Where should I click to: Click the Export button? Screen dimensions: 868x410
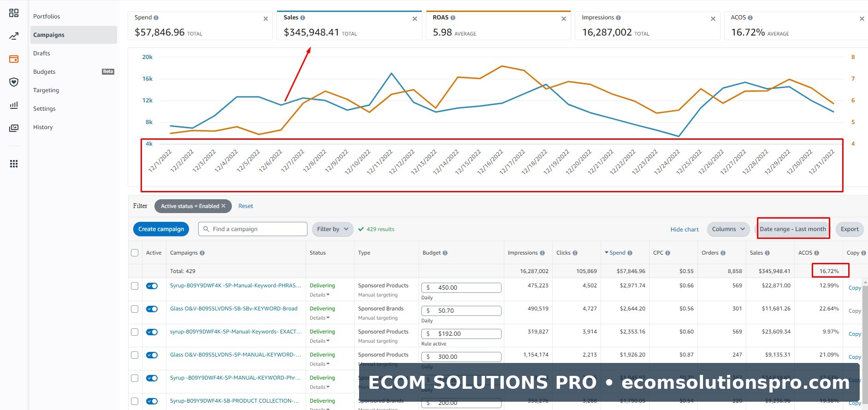(850, 229)
